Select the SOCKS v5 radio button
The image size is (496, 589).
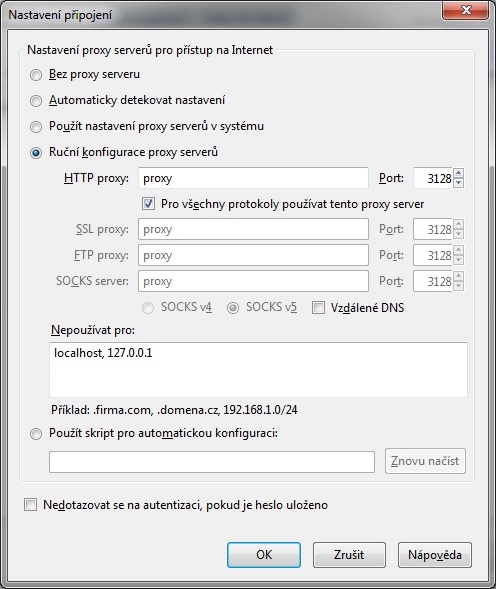[233, 308]
